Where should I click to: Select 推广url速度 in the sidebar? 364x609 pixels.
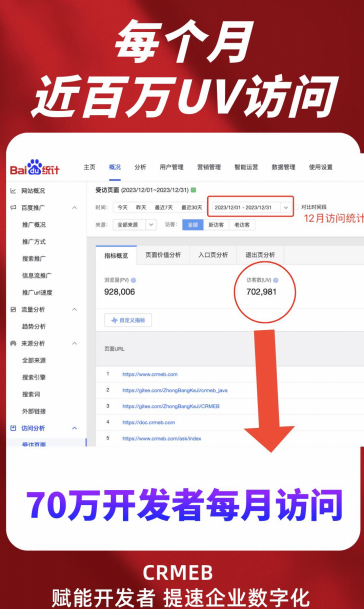coord(37,292)
